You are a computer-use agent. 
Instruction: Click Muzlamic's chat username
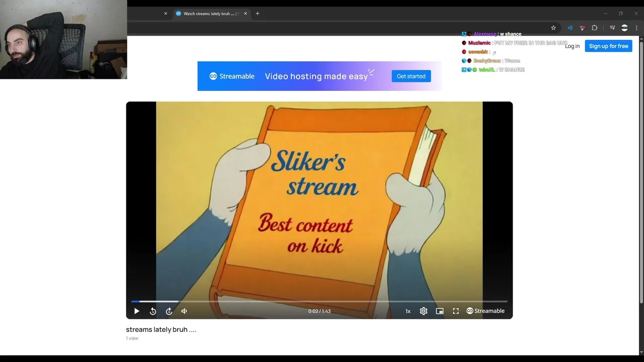pos(479,43)
